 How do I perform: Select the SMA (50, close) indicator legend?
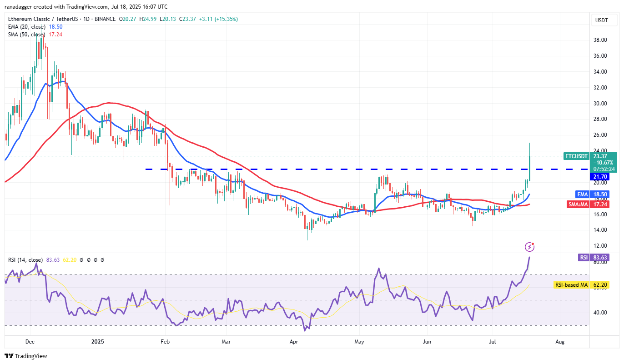click(25, 35)
